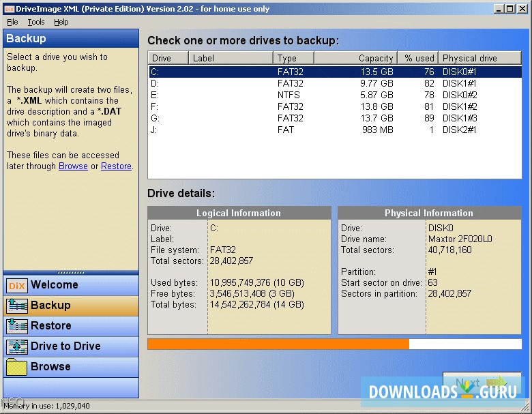Click the Backup drive icon in sidebar
The height and width of the screenshot is (414, 532).
coord(16,306)
